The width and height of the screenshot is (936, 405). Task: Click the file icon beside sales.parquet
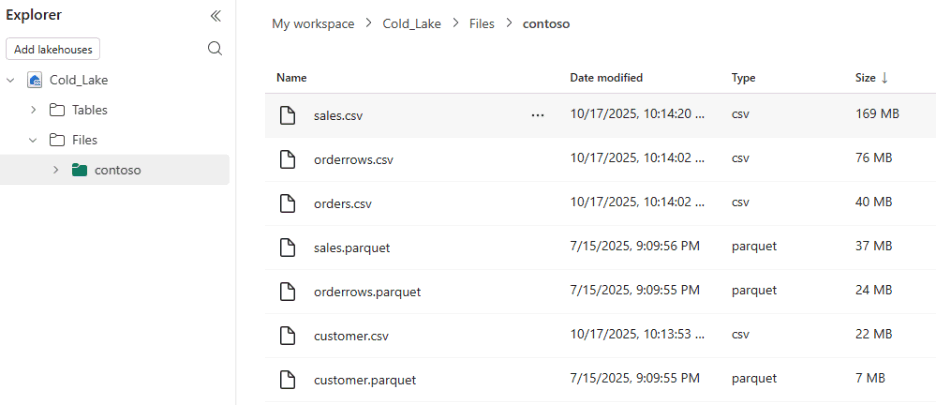(x=288, y=247)
